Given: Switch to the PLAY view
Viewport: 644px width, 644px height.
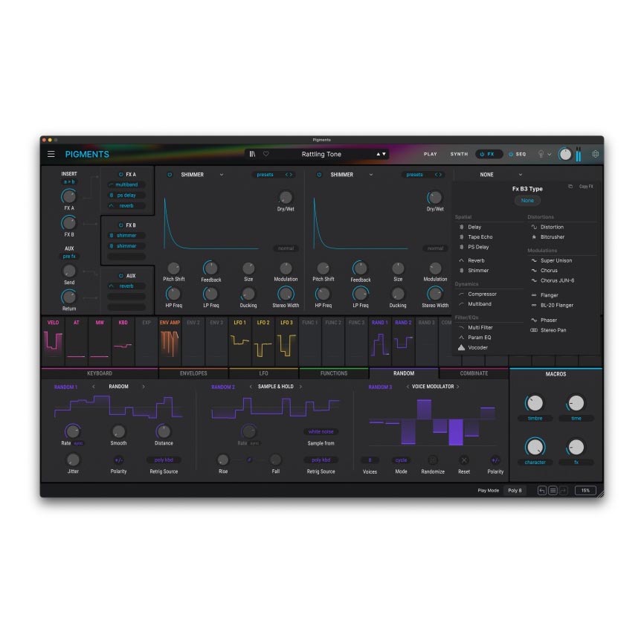Looking at the screenshot, I should (430, 154).
